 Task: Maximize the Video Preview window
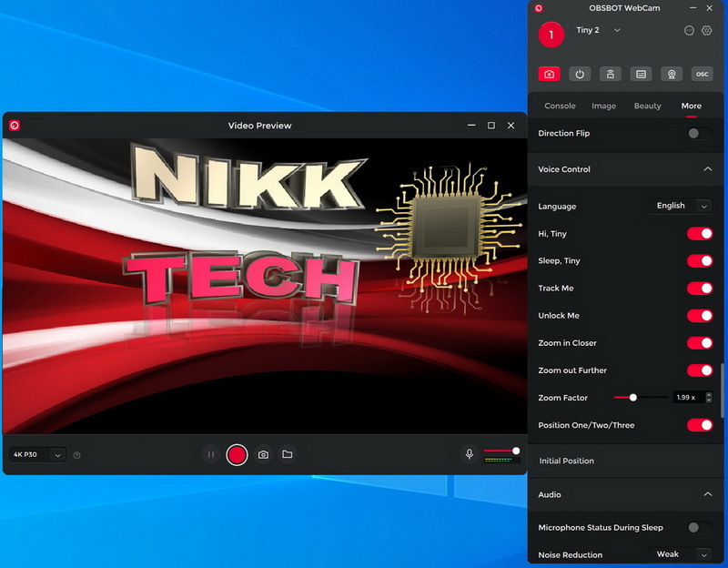pos(491,126)
